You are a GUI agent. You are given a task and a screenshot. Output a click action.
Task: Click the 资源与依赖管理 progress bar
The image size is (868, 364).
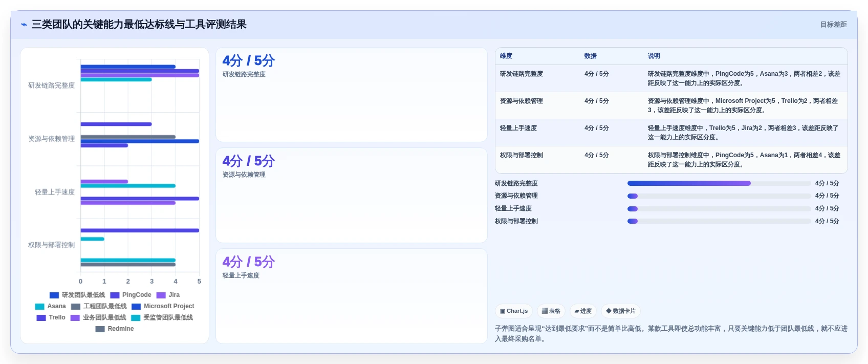click(719, 196)
